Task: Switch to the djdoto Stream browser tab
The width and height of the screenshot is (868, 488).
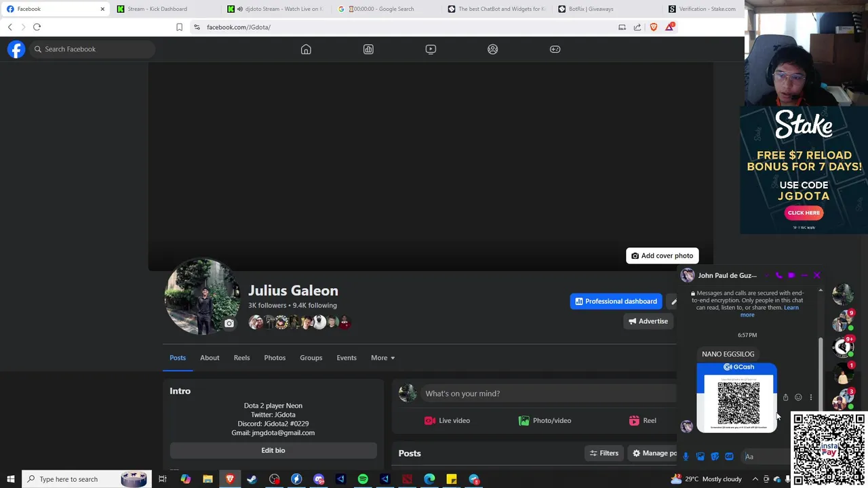Action: [x=277, y=9]
